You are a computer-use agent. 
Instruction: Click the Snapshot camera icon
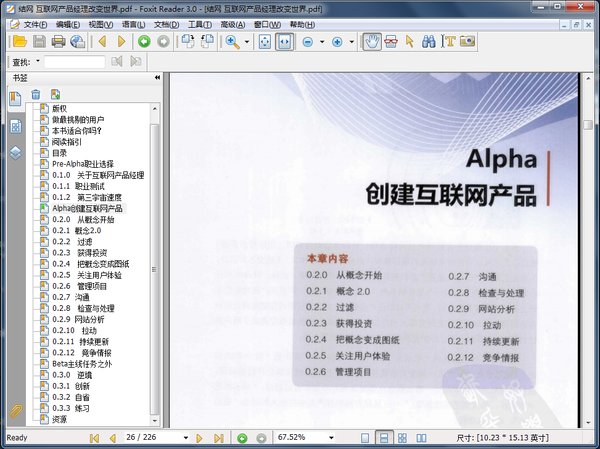coord(468,41)
